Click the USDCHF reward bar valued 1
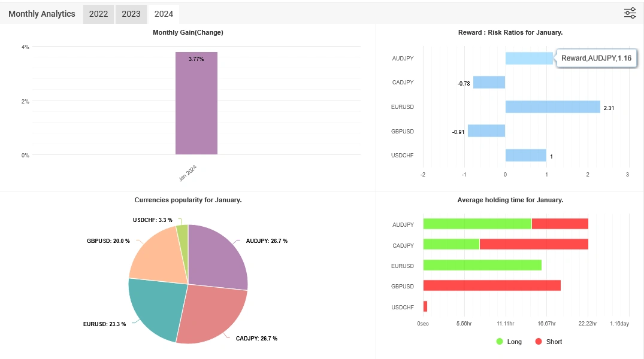This screenshot has width=644, height=359. pos(525,156)
